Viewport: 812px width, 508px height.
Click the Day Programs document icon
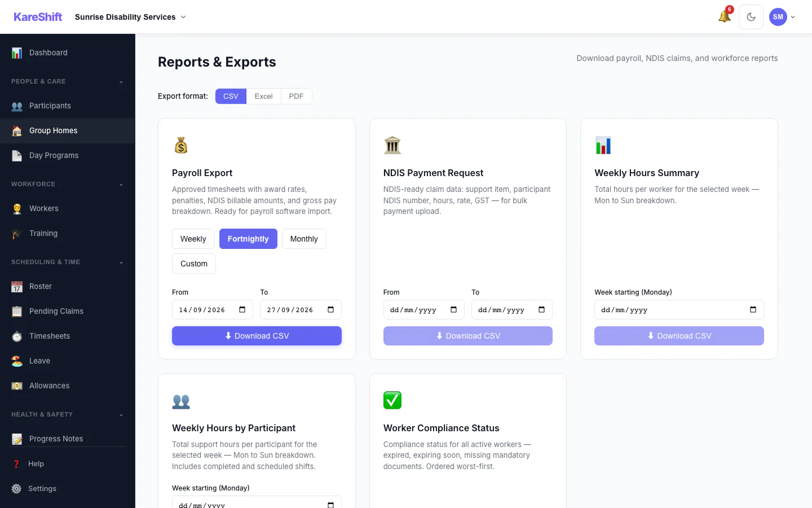coord(17,155)
